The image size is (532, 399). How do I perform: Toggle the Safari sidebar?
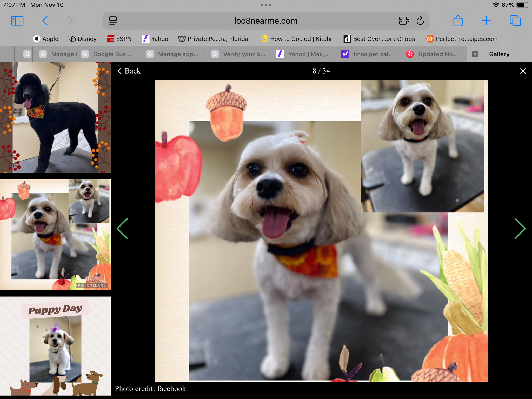click(17, 21)
